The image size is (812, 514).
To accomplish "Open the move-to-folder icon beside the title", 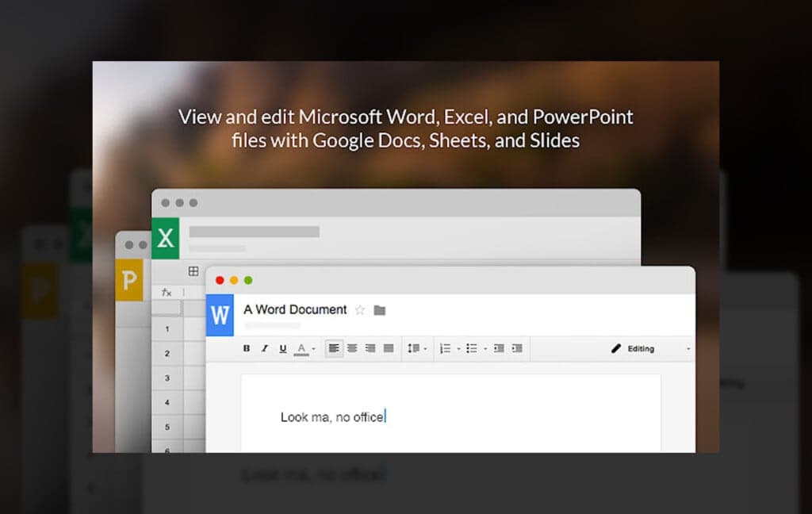I will click(x=380, y=310).
